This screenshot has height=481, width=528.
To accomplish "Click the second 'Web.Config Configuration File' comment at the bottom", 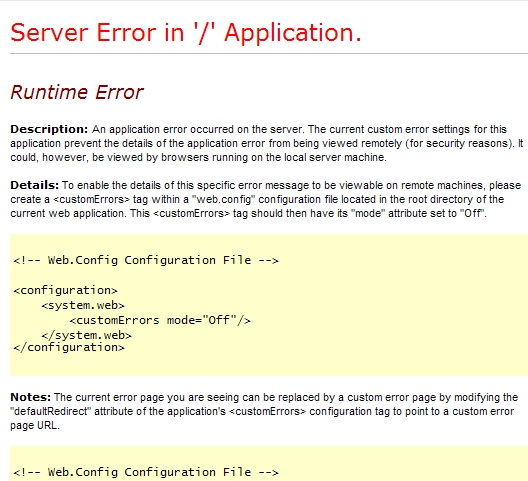I will tap(146, 472).
